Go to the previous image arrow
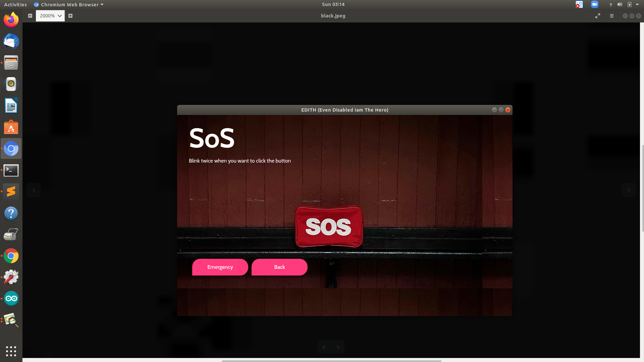The width and height of the screenshot is (644, 362). [x=34, y=190]
